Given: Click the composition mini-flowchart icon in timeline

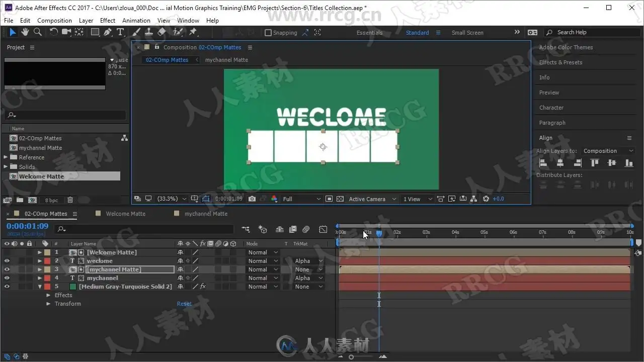Looking at the screenshot, I should click(x=246, y=229).
